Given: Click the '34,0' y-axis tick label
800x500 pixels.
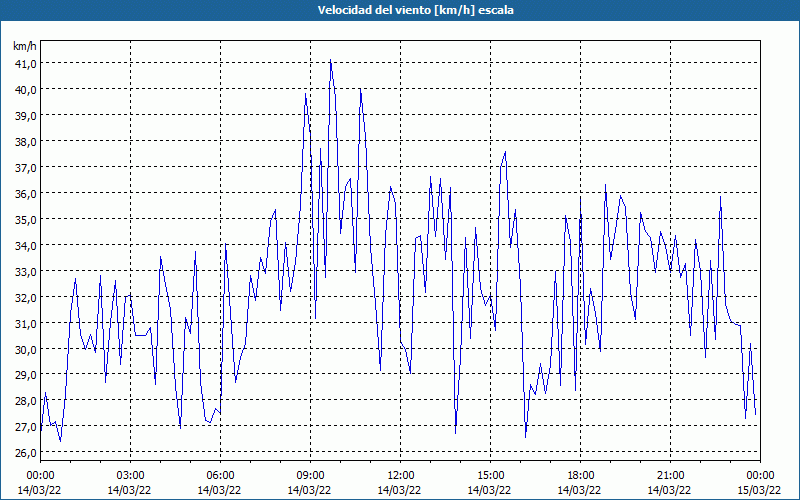Looking at the screenshot, I should (26, 246).
